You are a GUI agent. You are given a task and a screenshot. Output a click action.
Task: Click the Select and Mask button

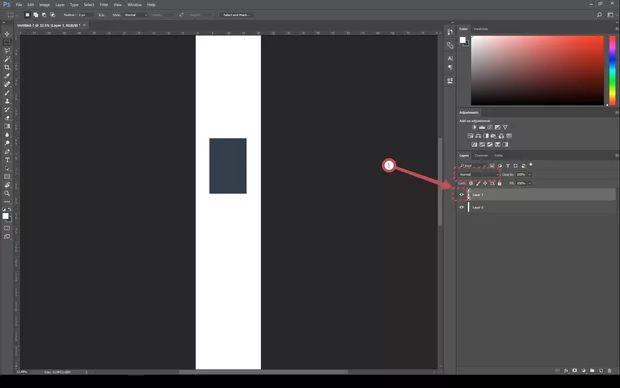(236, 15)
